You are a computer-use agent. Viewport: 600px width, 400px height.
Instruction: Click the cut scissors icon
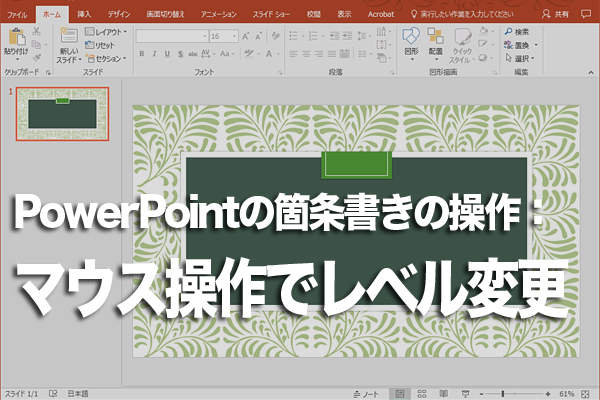pos(37,31)
